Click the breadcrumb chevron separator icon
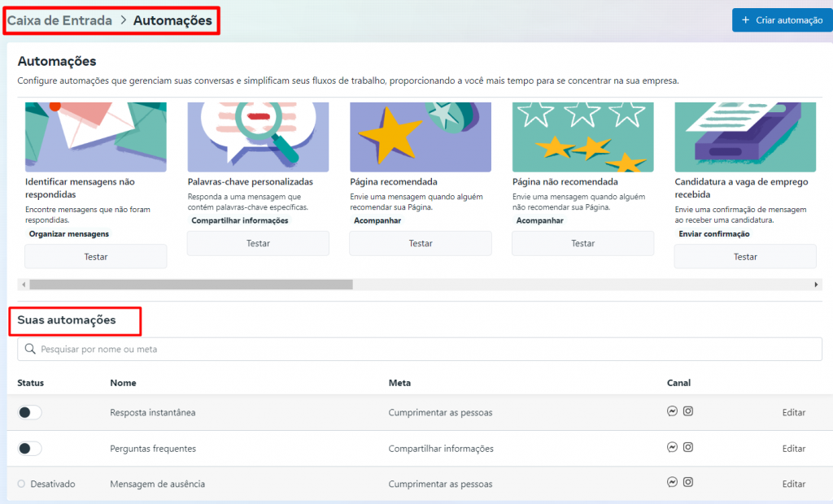 click(x=123, y=20)
